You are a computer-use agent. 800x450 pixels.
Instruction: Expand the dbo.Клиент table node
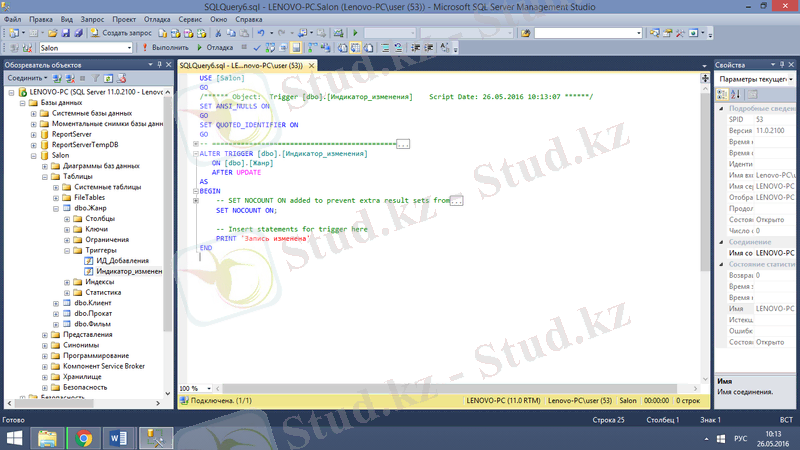56,303
